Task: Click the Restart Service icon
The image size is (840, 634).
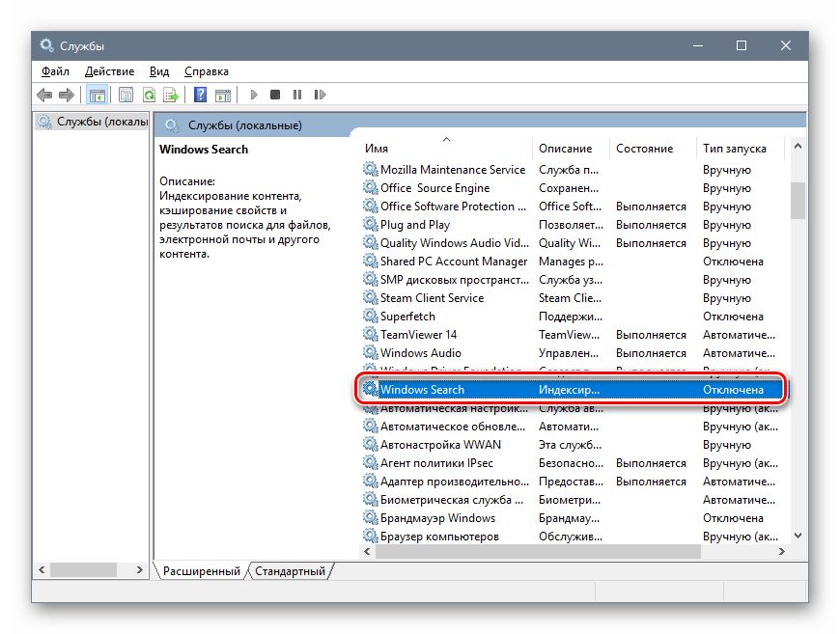Action: pyautogui.click(x=320, y=95)
